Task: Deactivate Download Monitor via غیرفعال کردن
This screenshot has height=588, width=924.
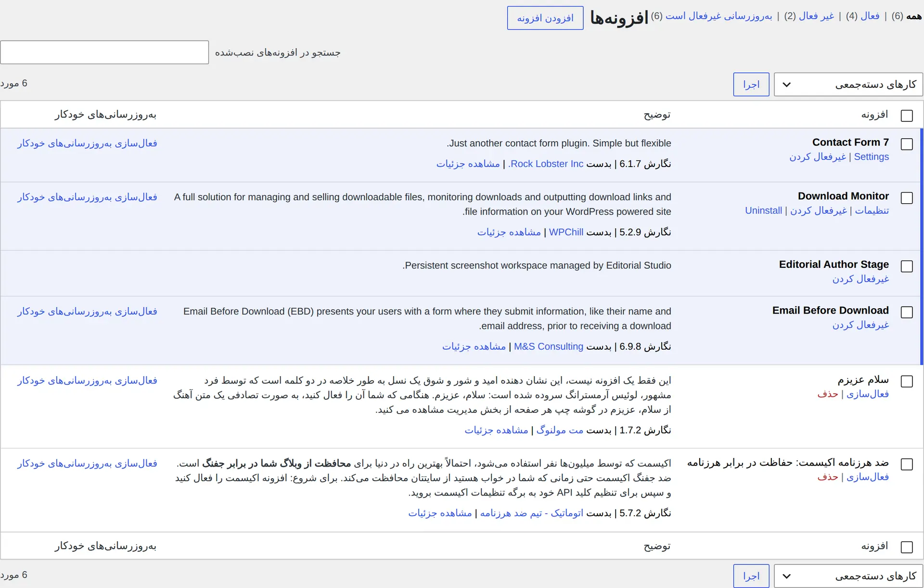Action: click(819, 210)
